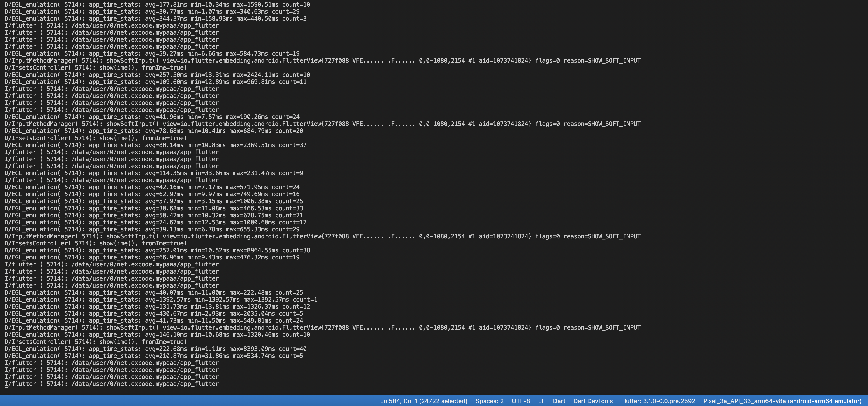Open the Spaces: 2 indentation selector
This screenshot has height=406, width=868.
pos(489,401)
